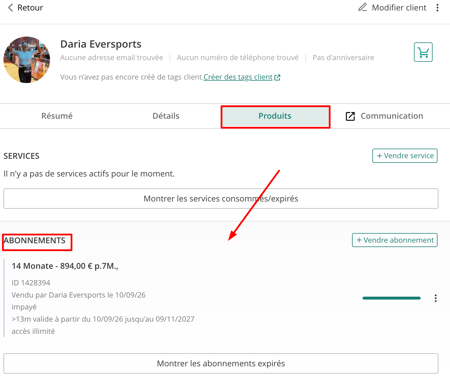Click the external-link icon after Créer des tags

[x=277, y=77]
